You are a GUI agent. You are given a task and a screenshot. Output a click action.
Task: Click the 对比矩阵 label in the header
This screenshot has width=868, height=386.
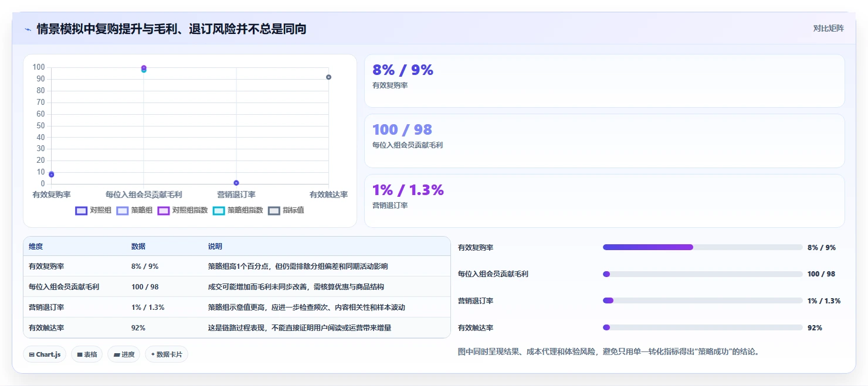(x=828, y=28)
